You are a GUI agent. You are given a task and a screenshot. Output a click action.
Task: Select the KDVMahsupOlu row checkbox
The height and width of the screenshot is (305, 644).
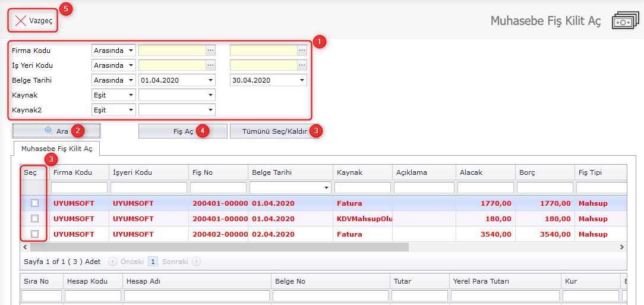pos(35,219)
